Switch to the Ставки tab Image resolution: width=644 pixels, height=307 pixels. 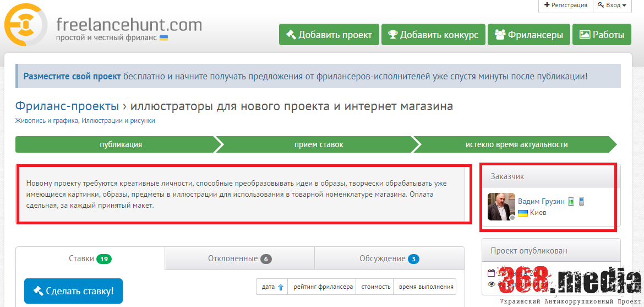90,258
